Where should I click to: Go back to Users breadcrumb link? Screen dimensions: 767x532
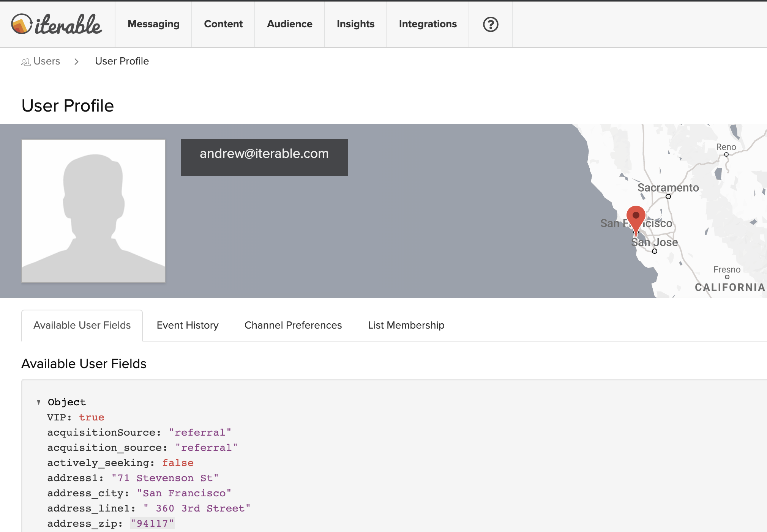tap(47, 61)
